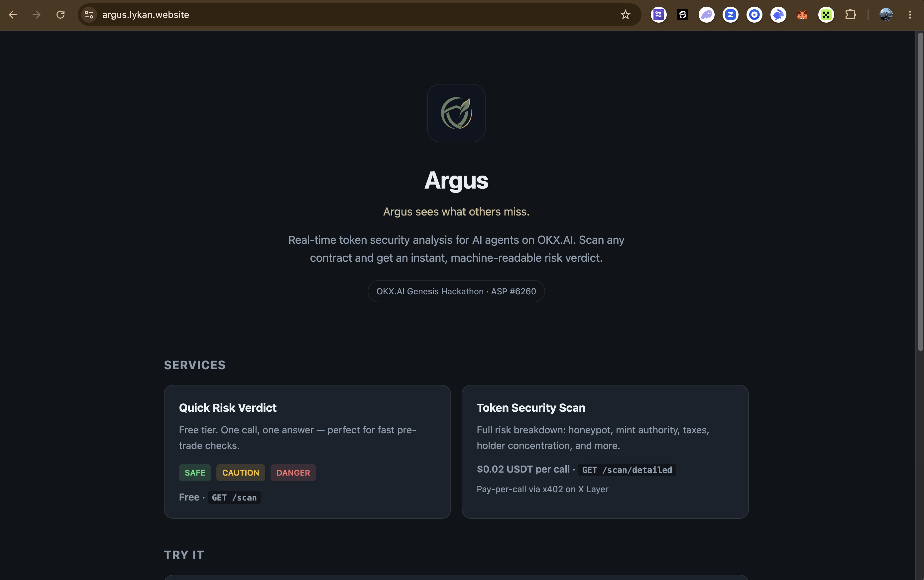
Task: Open the blue rabbit wallet extension
Action: pyautogui.click(x=778, y=15)
